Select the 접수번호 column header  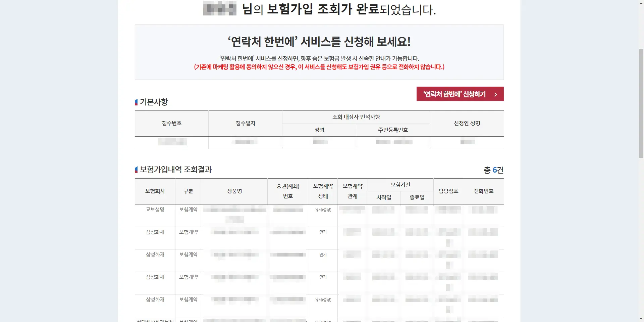tap(171, 123)
